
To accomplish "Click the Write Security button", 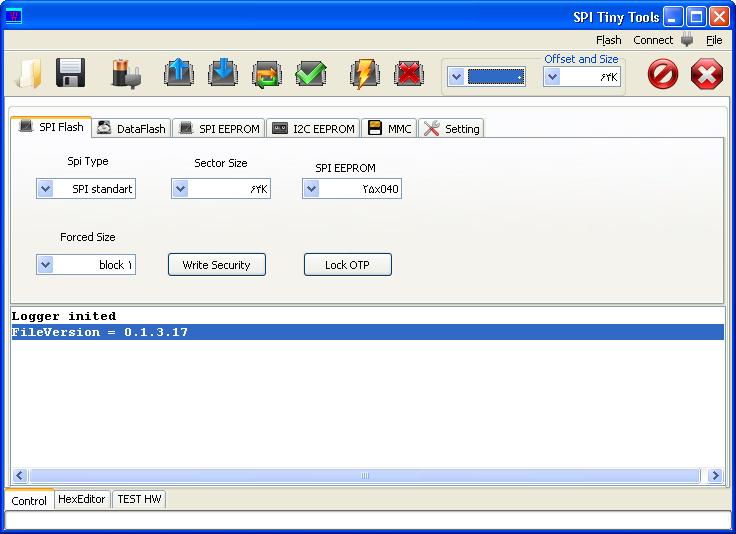I will tap(217, 265).
